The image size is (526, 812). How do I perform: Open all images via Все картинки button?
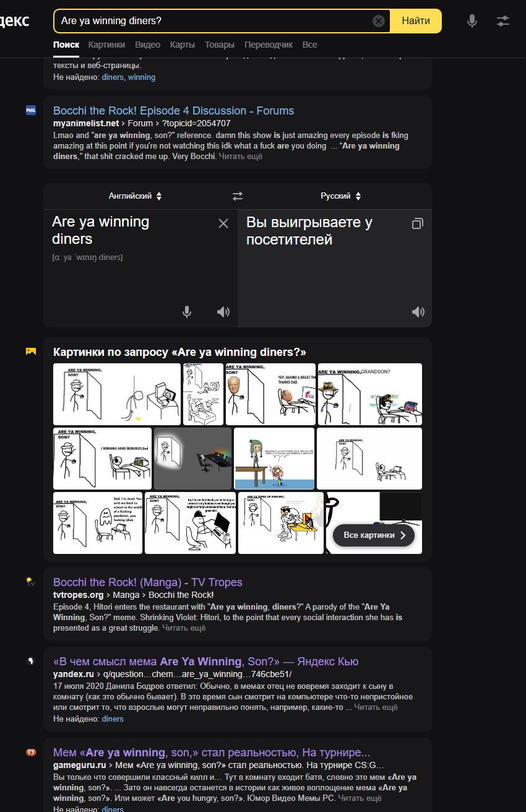374,535
